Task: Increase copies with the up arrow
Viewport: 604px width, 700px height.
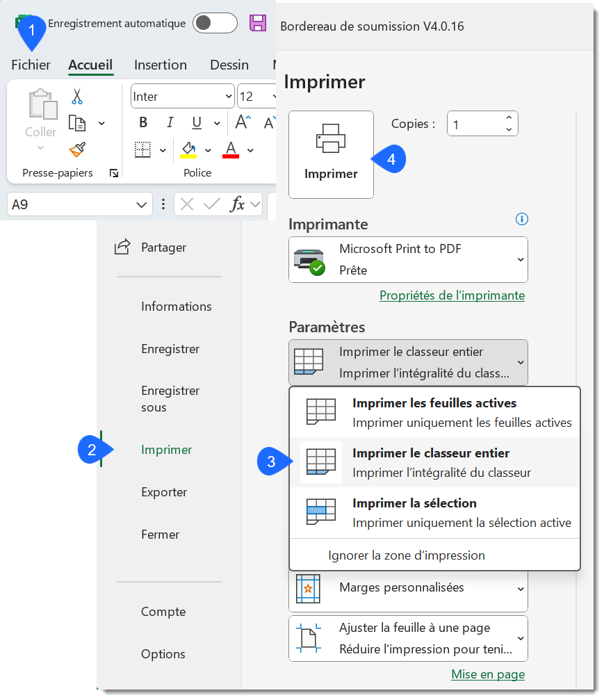Action: [x=509, y=117]
